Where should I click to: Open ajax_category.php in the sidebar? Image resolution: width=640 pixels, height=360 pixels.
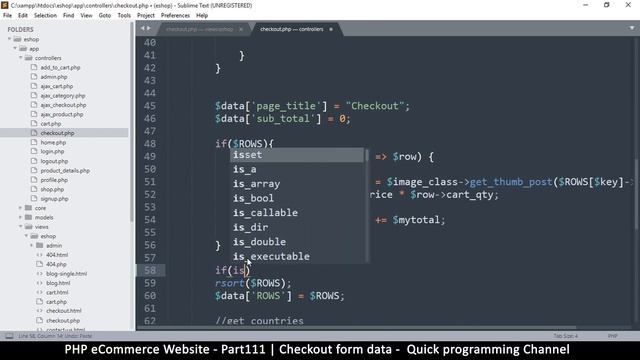pos(63,96)
